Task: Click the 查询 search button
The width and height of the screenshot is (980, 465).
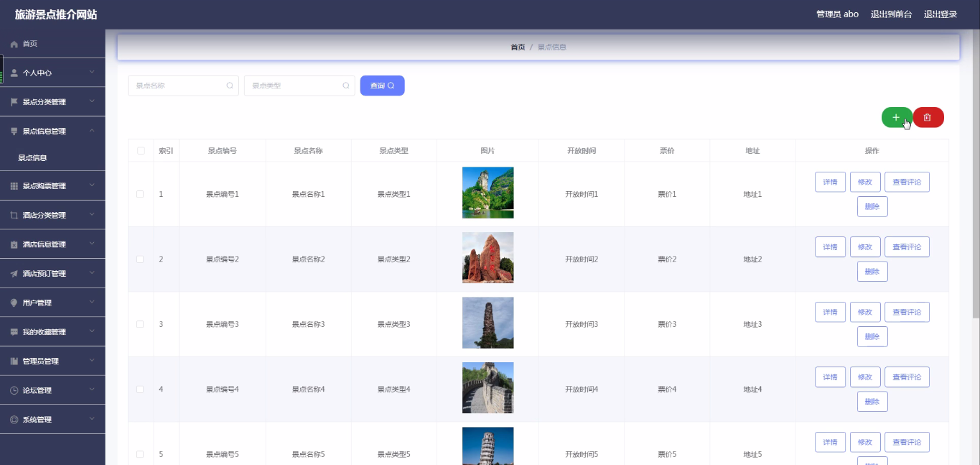Action: coord(382,86)
